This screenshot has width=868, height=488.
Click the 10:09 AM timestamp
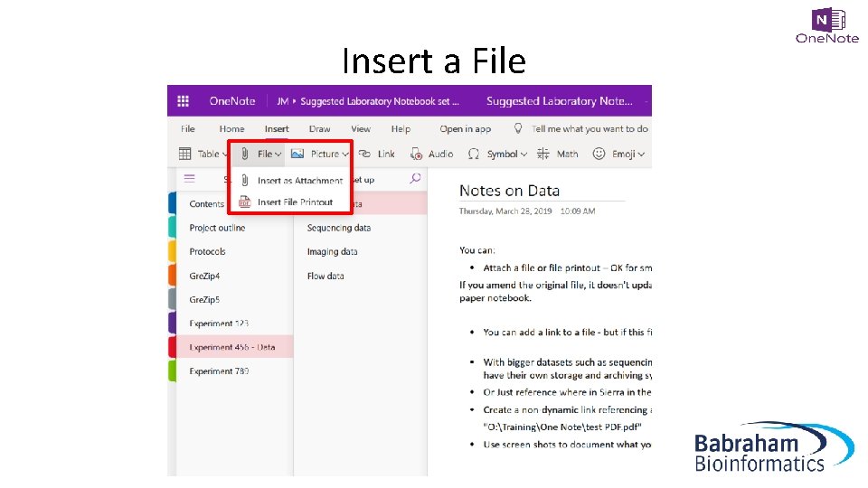click(x=578, y=211)
